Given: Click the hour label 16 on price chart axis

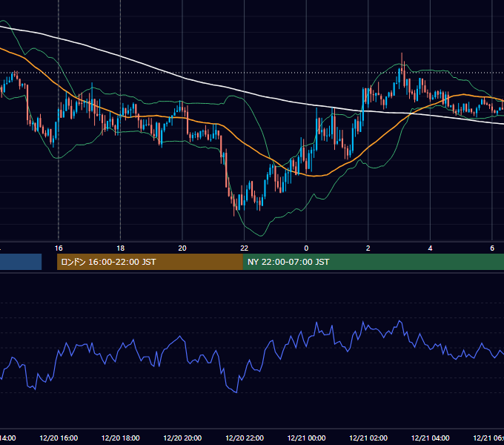Looking at the screenshot, I should coord(59,248).
